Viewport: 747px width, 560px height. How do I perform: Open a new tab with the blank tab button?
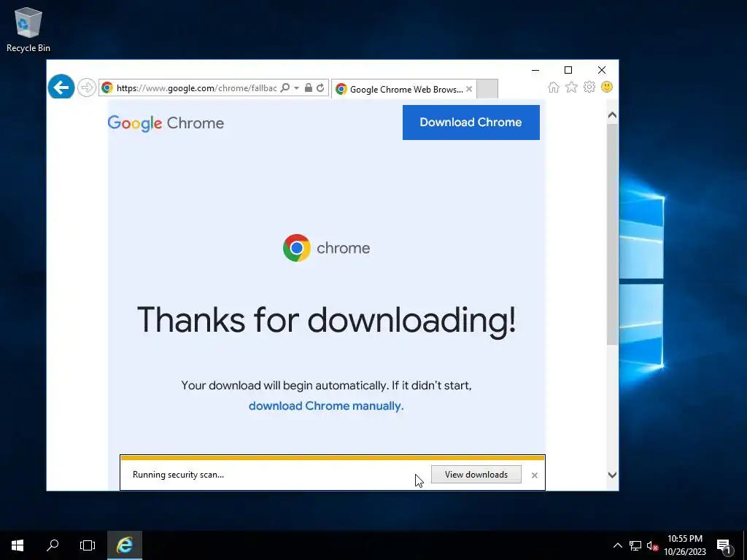coord(487,89)
